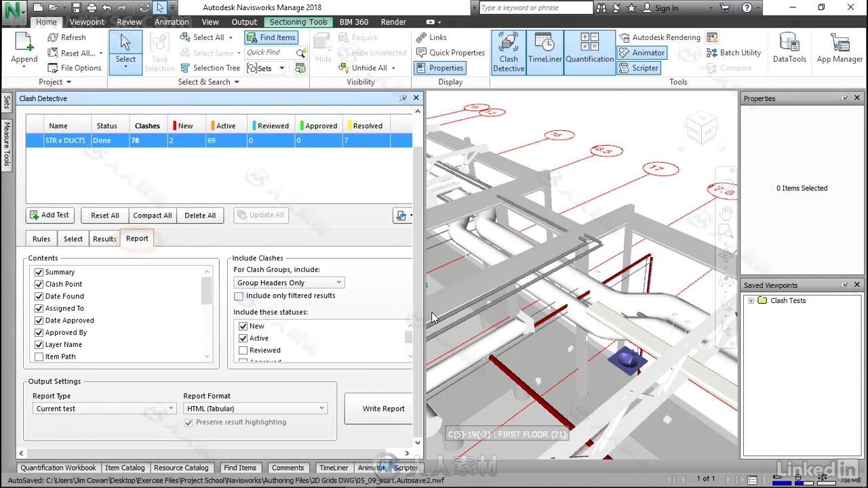The image size is (868, 488).
Task: Click the Links icon
Action: tap(421, 37)
